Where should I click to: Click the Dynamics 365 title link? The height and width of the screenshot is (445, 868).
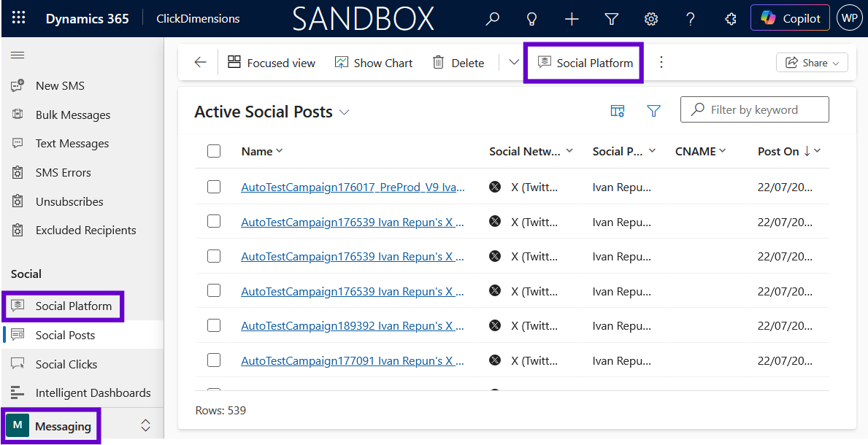pyautogui.click(x=88, y=18)
